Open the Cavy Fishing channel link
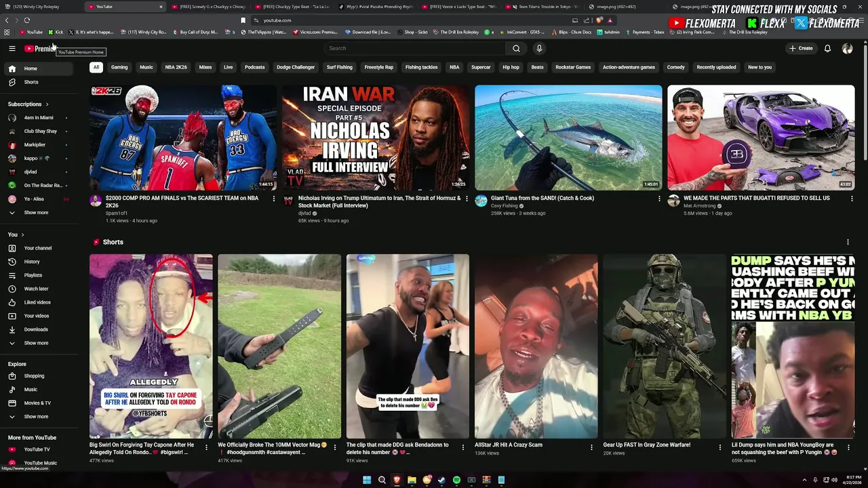This screenshot has width=868, height=488. (505, 206)
